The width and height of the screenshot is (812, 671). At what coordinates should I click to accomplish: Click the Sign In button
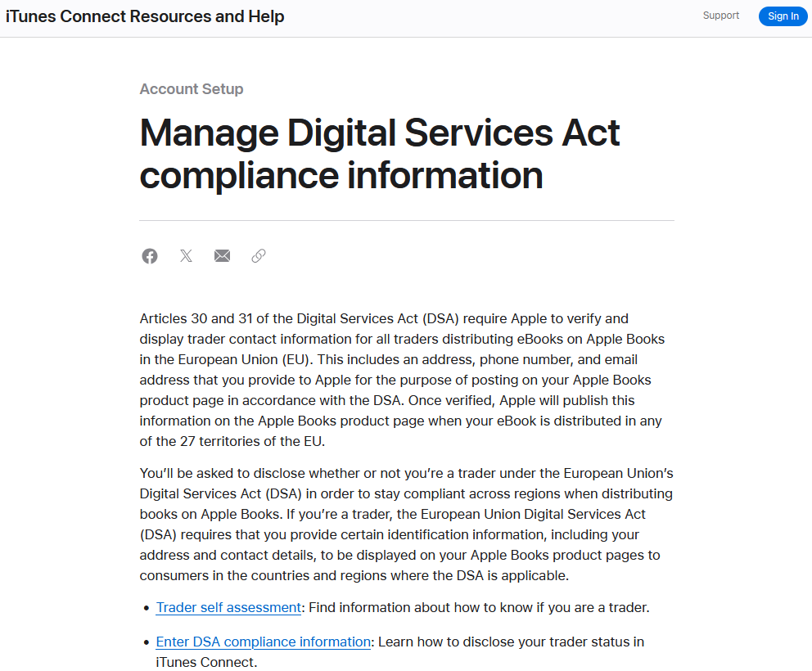coord(783,16)
